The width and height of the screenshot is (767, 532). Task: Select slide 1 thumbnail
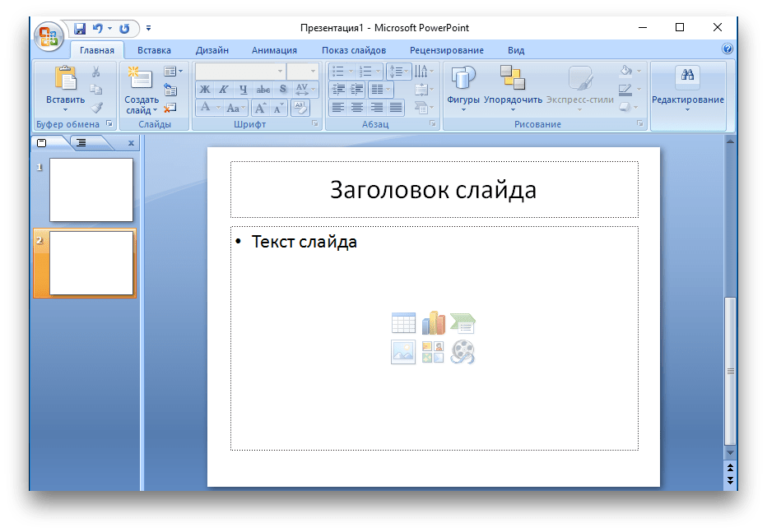(x=91, y=190)
